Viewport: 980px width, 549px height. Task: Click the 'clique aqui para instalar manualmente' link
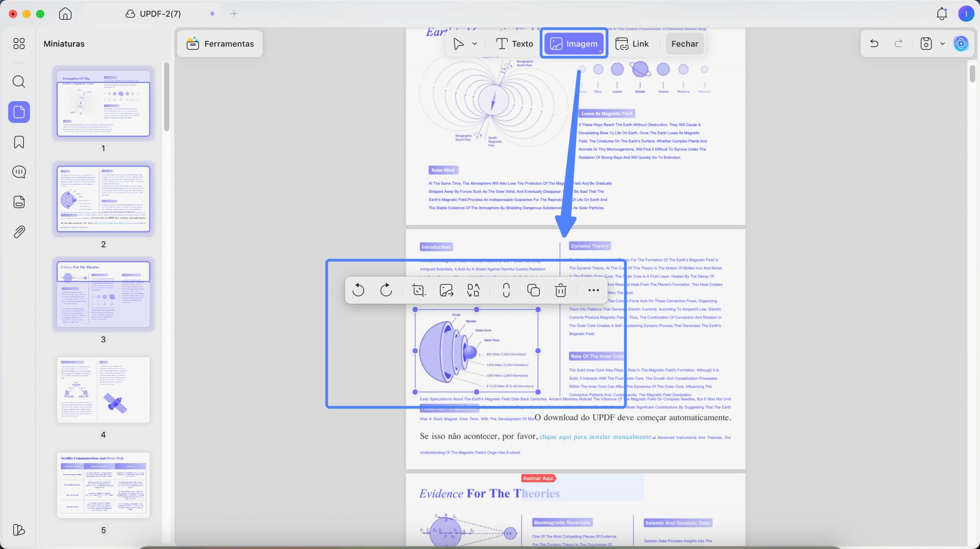(x=595, y=437)
